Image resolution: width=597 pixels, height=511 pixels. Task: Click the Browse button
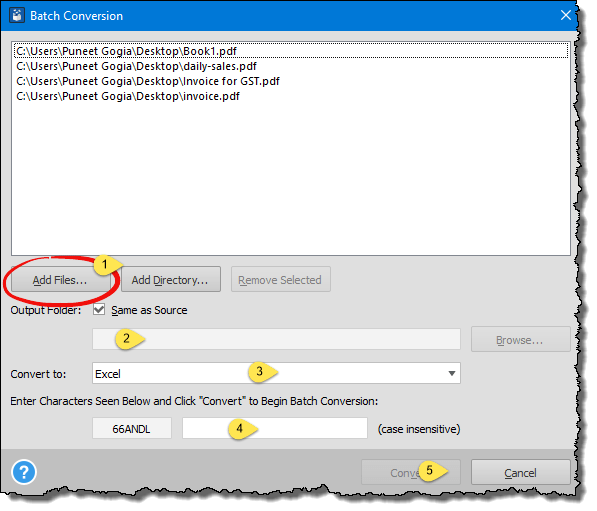[x=520, y=339]
